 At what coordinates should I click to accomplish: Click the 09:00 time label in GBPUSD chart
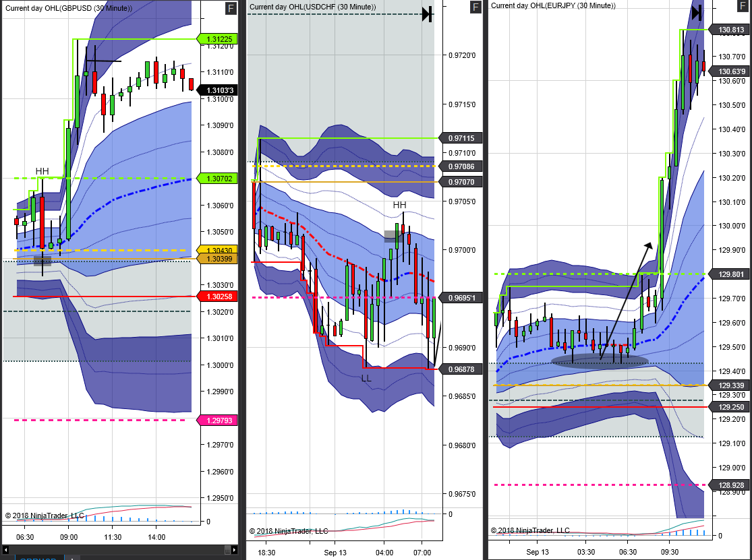(69, 537)
